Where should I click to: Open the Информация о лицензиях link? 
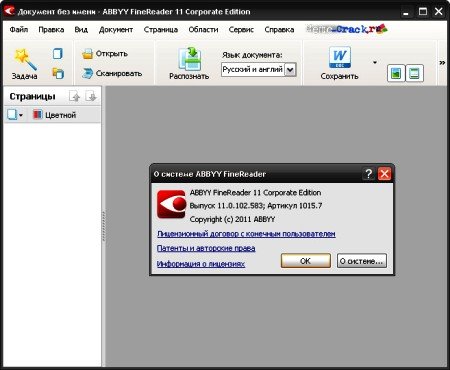coord(201,264)
